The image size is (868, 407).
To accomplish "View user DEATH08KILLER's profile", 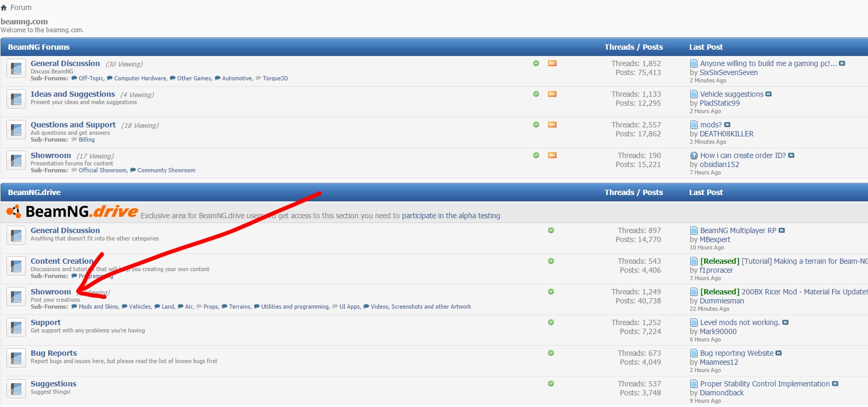I will click(727, 134).
